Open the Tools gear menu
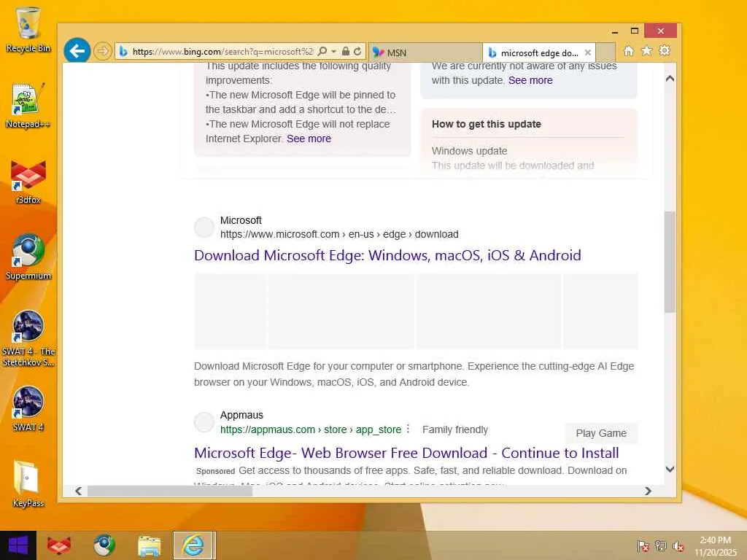747x560 pixels. [x=665, y=50]
